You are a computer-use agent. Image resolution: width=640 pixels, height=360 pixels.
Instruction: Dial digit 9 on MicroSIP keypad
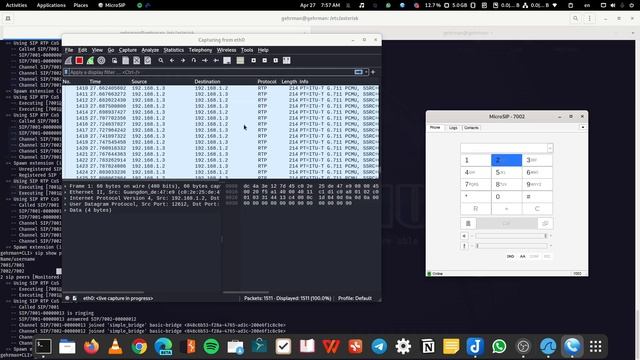click(537, 184)
